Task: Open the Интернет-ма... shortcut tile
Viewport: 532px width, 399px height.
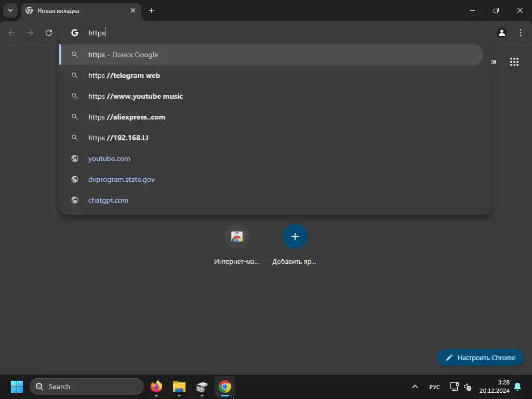Action: (236, 245)
